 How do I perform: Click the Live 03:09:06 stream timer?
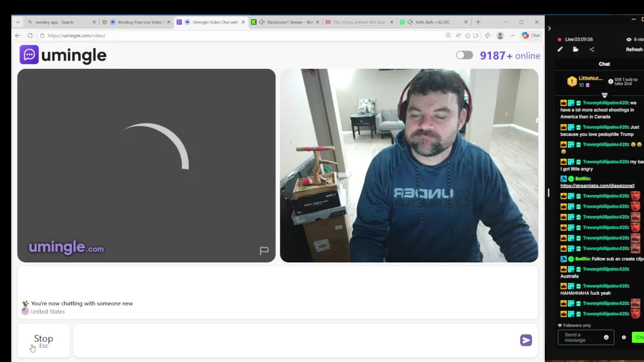579,39
